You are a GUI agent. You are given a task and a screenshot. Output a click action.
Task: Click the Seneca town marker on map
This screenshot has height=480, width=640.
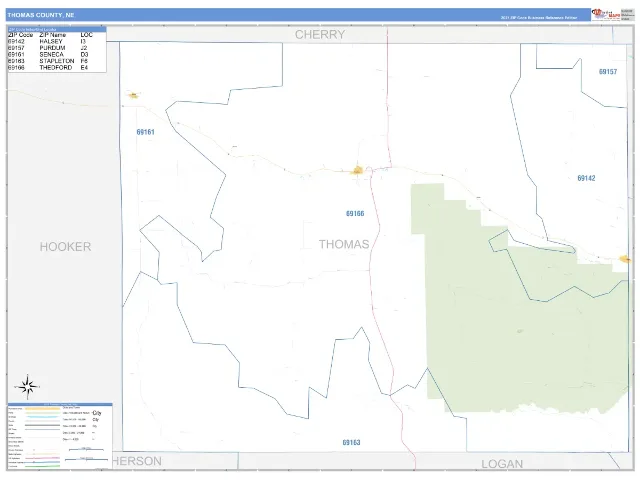133,96
